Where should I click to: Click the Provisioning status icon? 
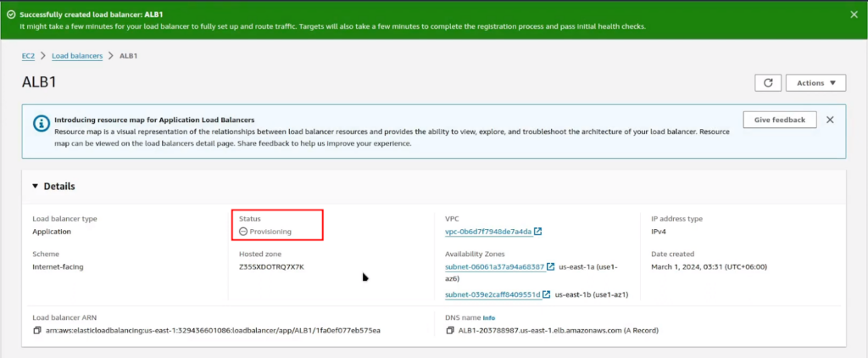tap(243, 232)
